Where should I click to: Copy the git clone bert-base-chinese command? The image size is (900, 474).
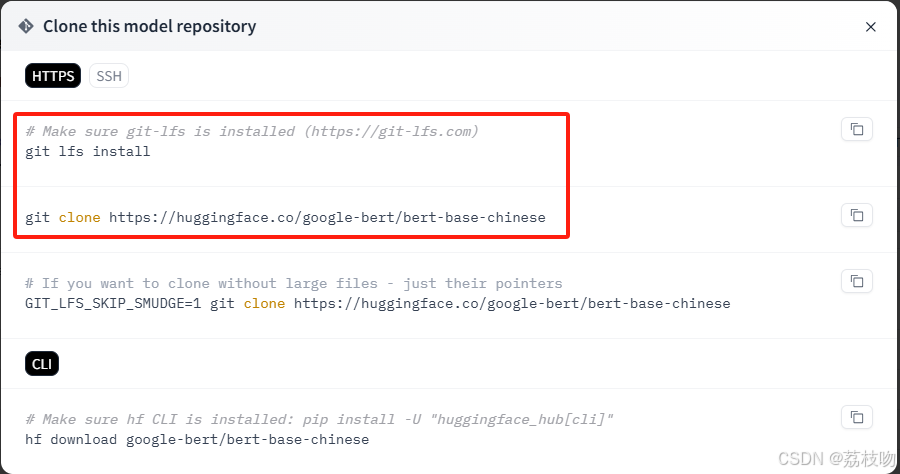856,215
